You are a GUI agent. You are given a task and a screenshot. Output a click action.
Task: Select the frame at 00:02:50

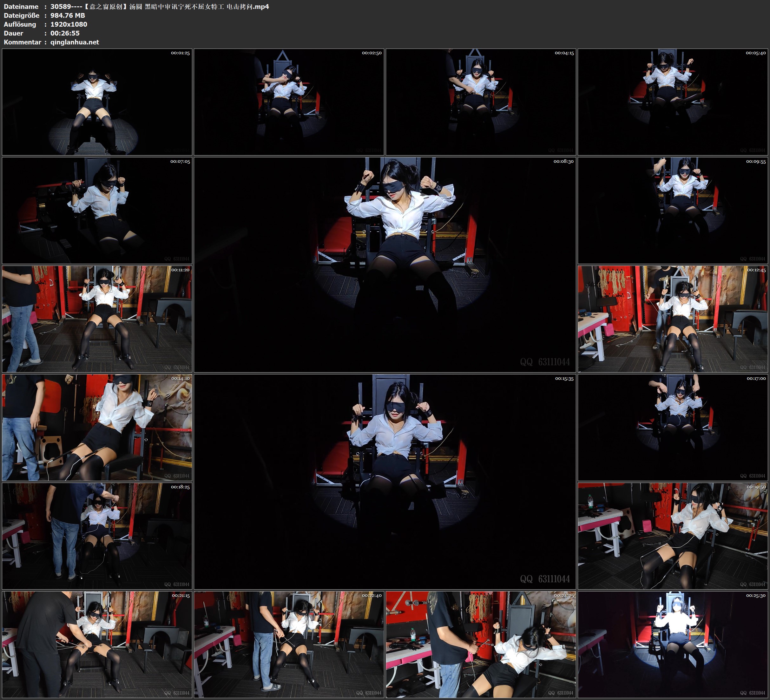coord(289,102)
